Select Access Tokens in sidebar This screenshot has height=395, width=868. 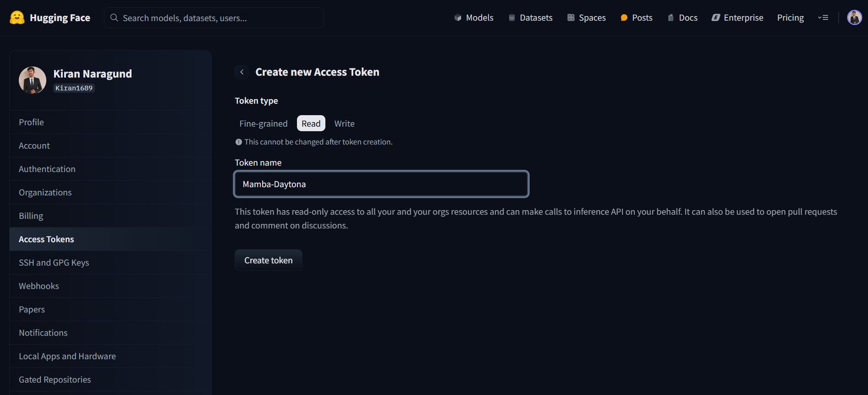(110, 239)
